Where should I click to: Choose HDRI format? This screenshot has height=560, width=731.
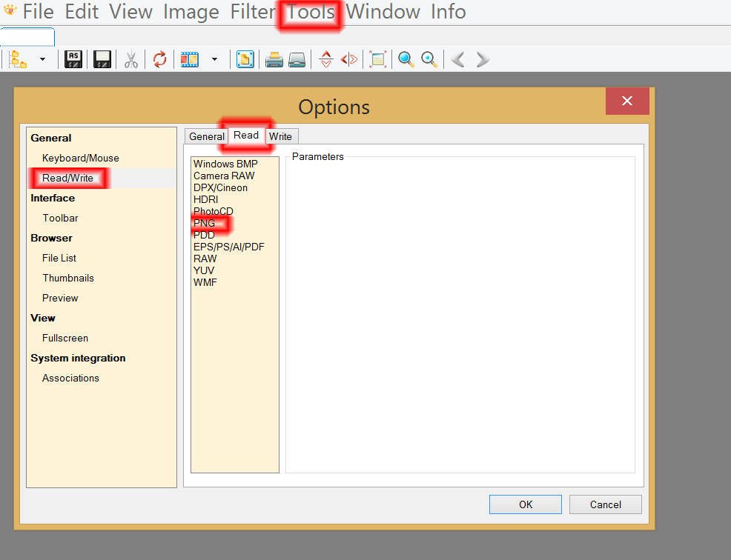coord(206,199)
